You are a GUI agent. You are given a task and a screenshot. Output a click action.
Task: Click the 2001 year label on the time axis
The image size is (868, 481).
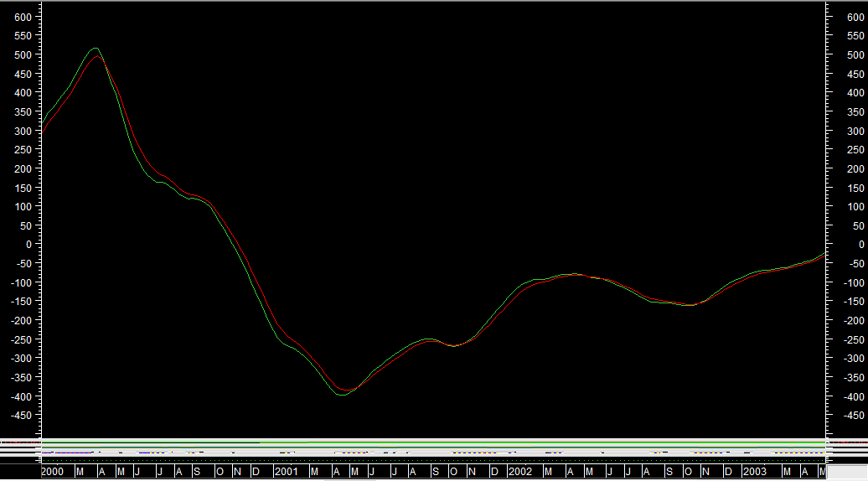click(x=286, y=472)
